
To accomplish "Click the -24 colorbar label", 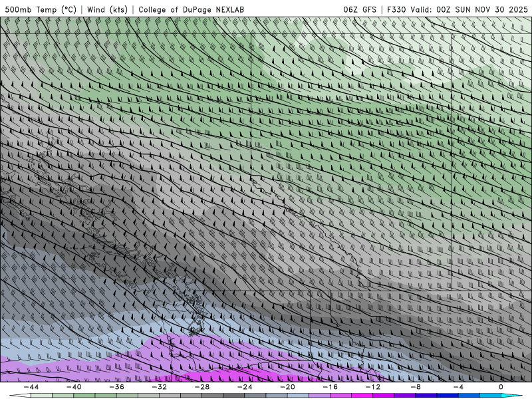I will (x=245, y=387).
